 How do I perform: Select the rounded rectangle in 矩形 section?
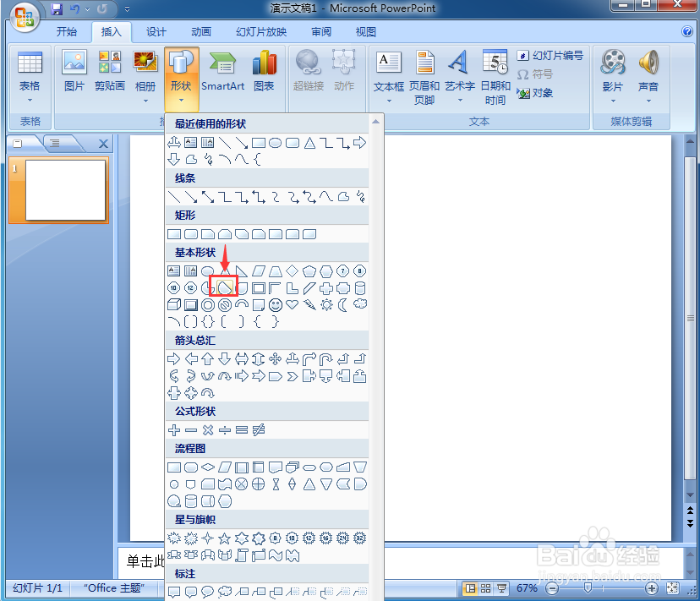coord(191,234)
